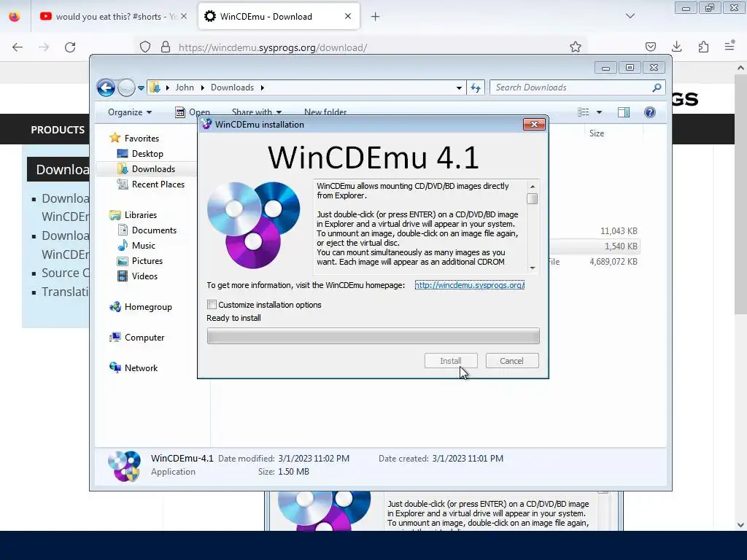
Task: Click the change view icon
Action: tap(584, 112)
